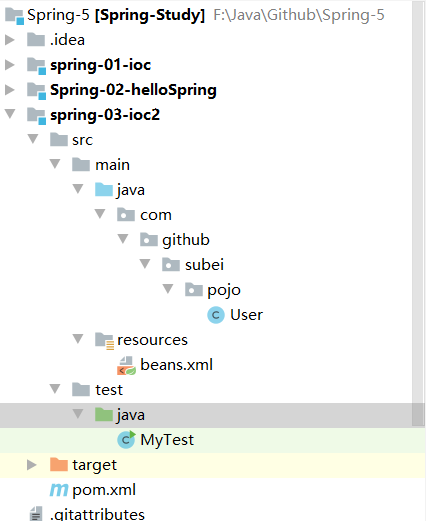Click the Maven pom.xml icon

[59, 490]
